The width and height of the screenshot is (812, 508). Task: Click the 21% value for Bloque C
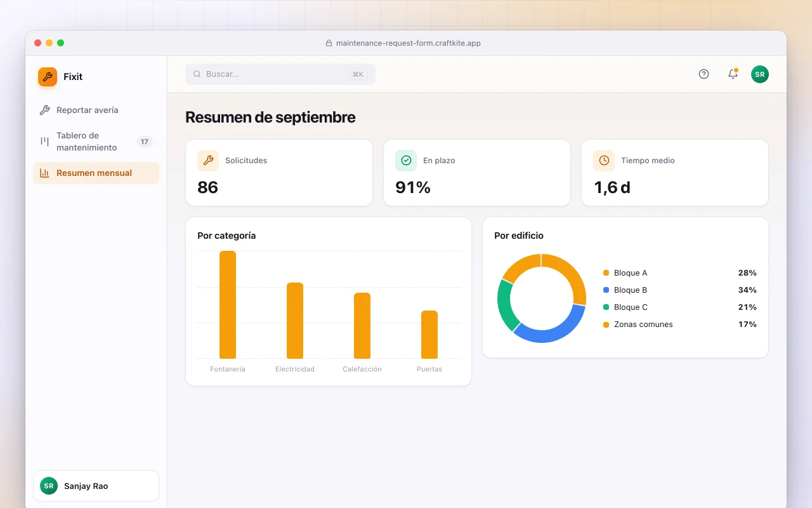747,307
